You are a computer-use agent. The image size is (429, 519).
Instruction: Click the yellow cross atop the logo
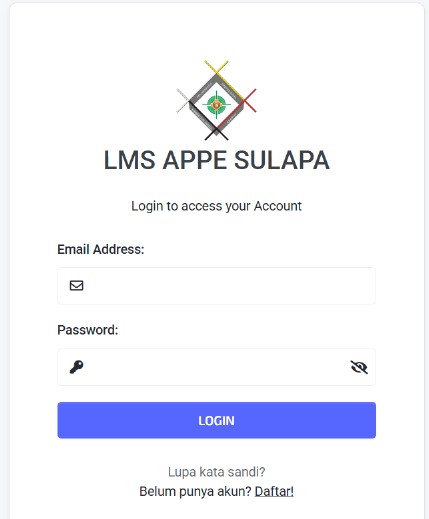click(216, 67)
